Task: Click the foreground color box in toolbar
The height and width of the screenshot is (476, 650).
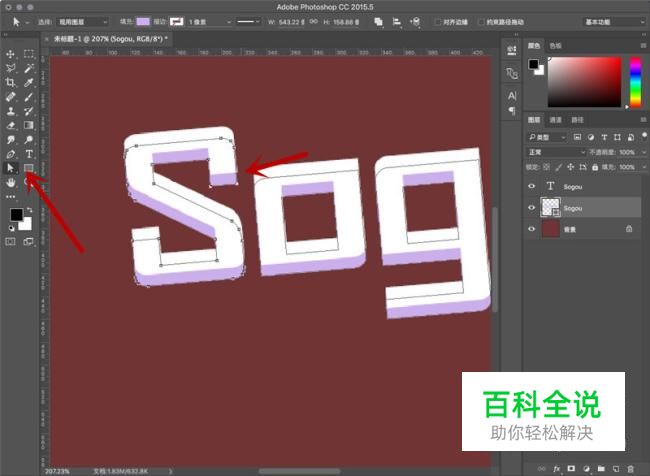Action: pos(16,215)
